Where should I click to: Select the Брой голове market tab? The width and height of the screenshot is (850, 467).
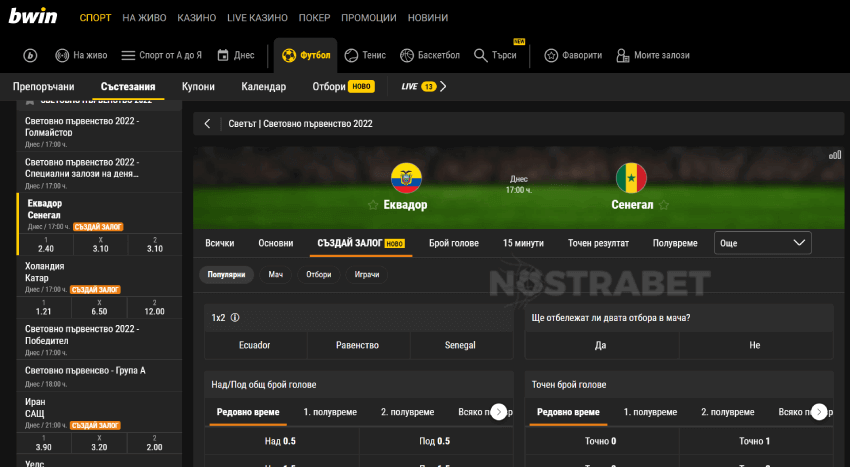[x=454, y=243]
